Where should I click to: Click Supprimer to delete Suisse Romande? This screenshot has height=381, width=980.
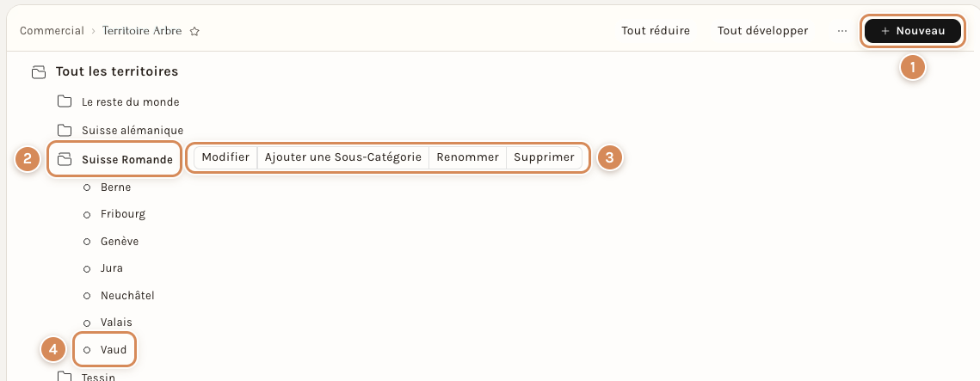tap(544, 157)
